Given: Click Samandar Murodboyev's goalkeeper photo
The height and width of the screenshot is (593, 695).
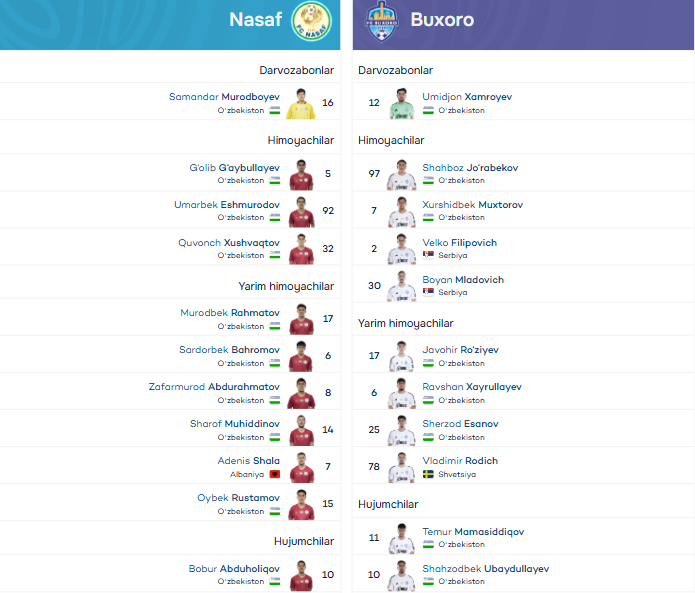Looking at the screenshot, I should click(x=301, y=103).
